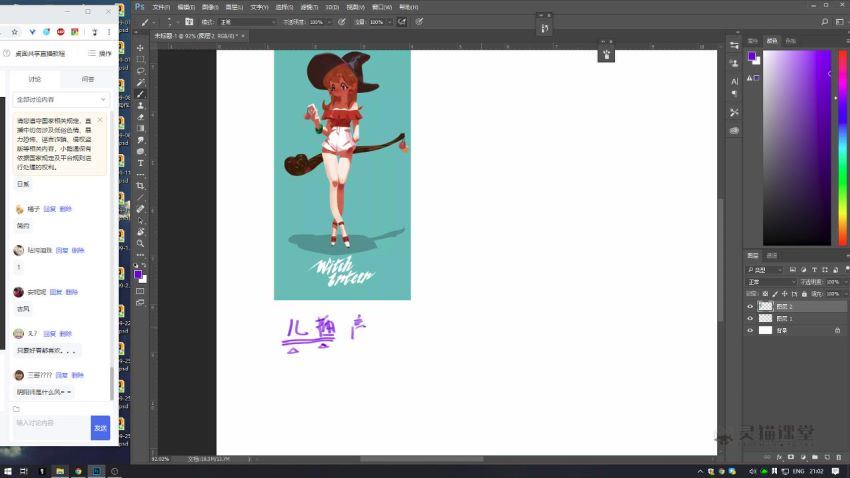Open opacity value dropdown in options bar

point(329,22)
